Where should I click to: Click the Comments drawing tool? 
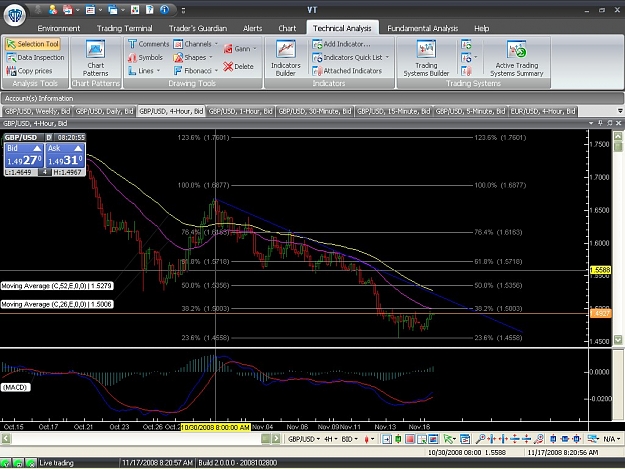[149, 44]
